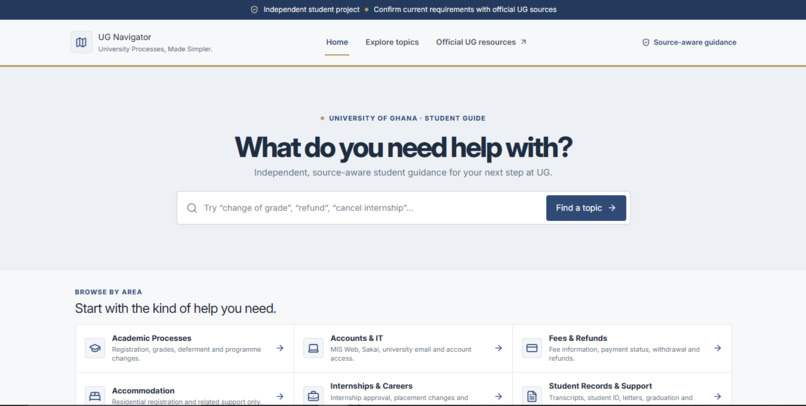Open Explore topics in the navigation

point(392,42)
